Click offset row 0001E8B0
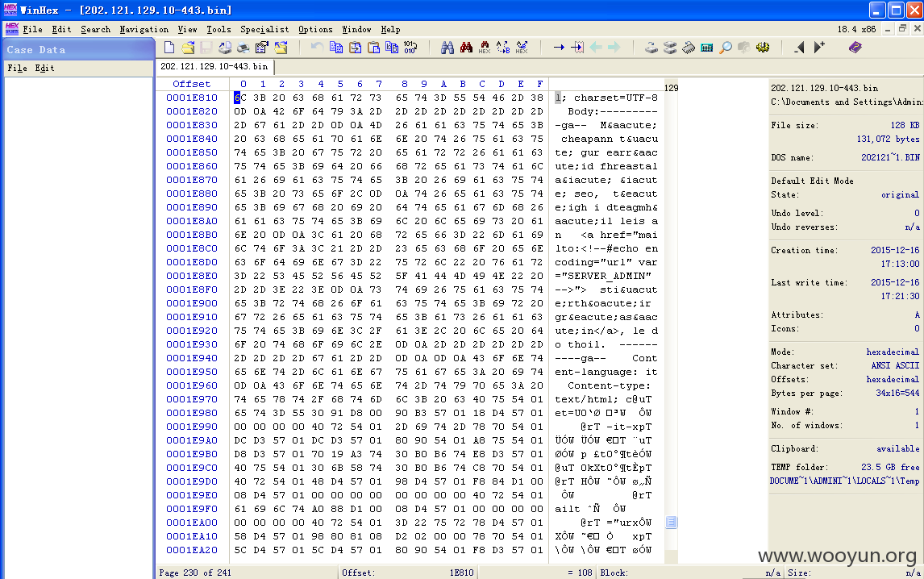 (x=192, y=235)
